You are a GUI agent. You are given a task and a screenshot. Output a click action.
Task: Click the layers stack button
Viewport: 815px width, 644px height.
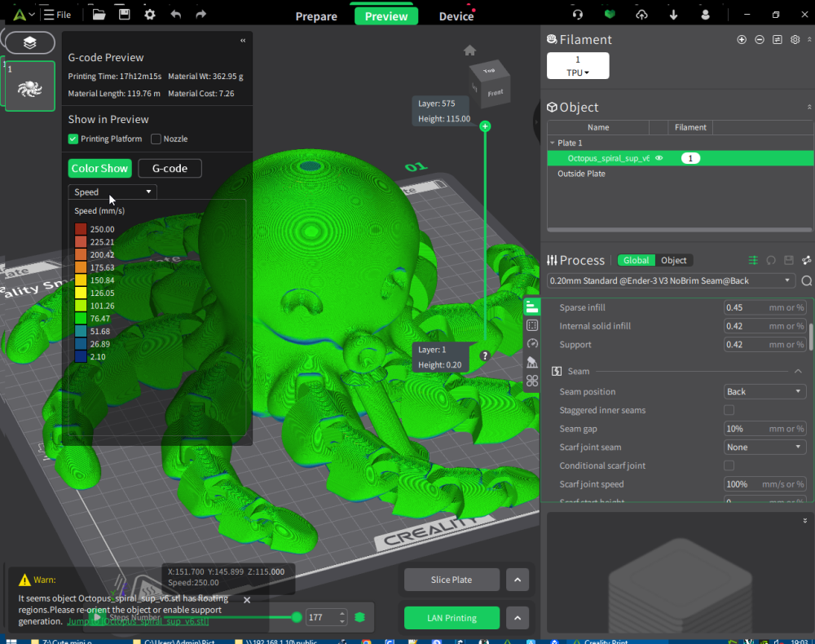pyautogui.click(x=29, y=42)
